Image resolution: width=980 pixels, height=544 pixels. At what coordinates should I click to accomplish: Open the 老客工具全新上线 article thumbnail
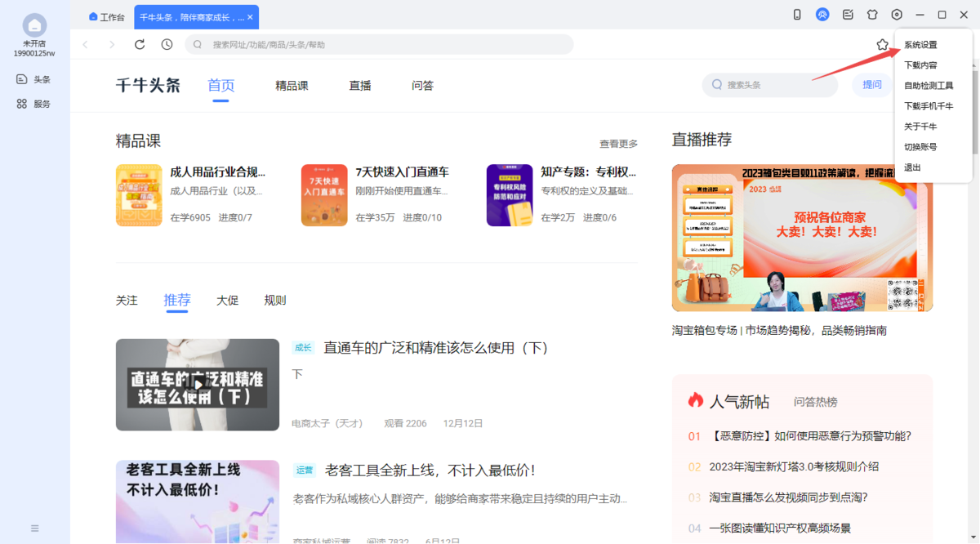(198, 502)
